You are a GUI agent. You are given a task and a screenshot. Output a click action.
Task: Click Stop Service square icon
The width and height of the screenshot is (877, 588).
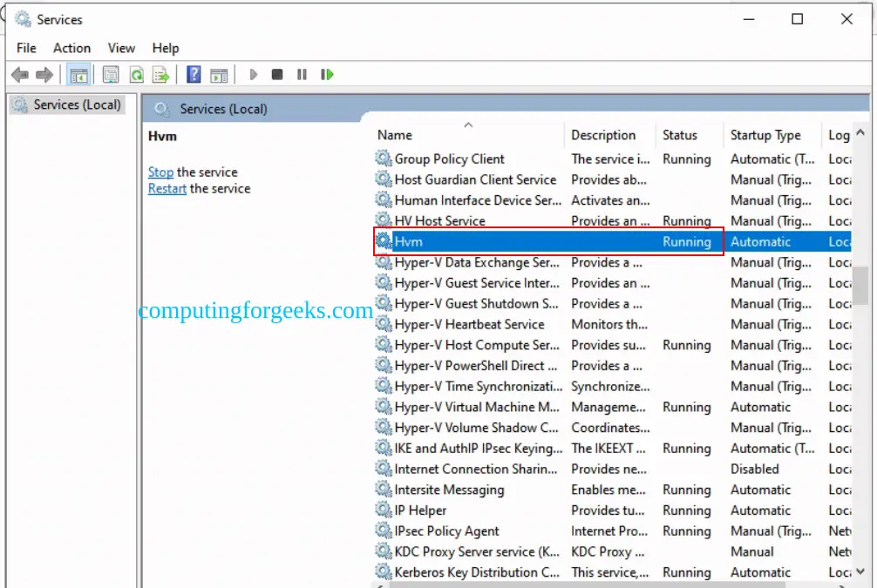pos(277,74)
